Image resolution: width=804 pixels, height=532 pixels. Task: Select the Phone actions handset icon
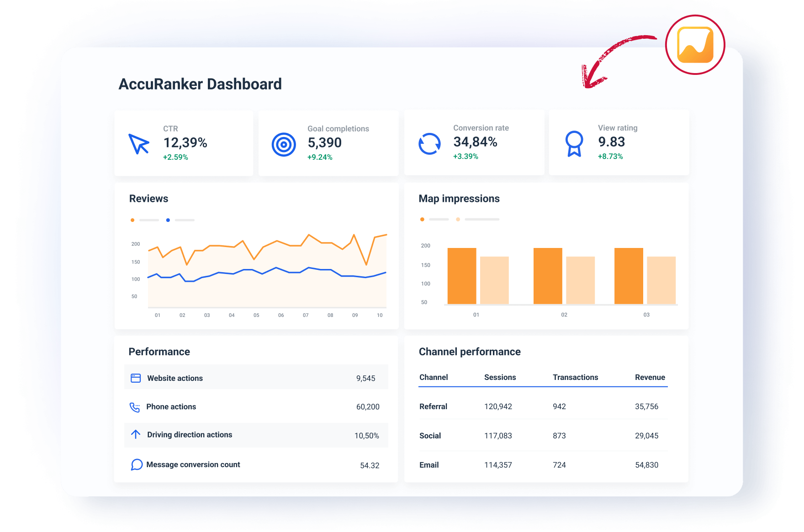pos(135,406)
